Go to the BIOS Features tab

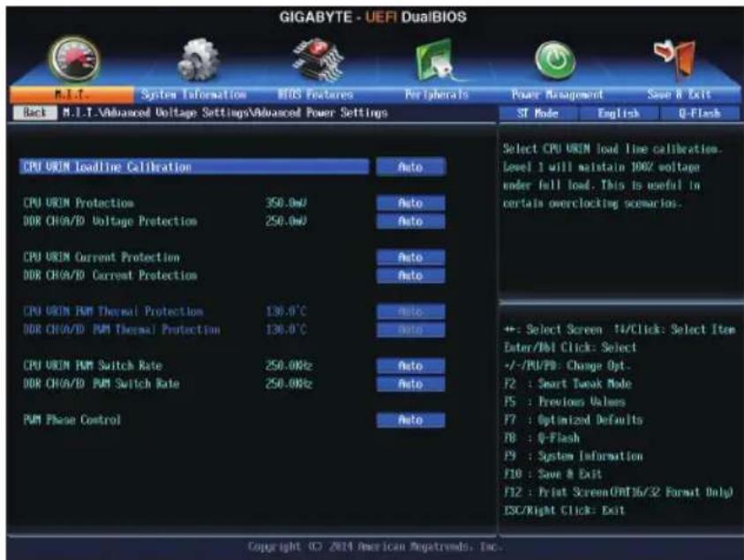click(316, 95)
